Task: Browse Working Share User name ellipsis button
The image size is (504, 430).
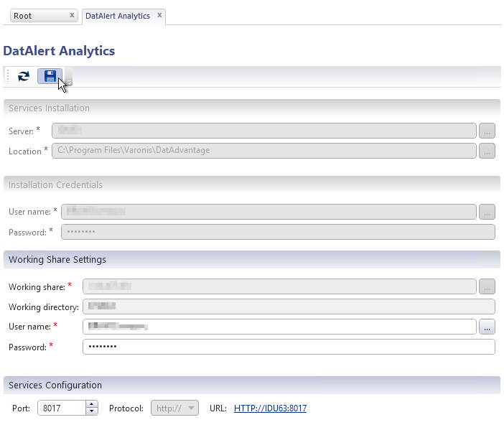Action: (487, 327)
